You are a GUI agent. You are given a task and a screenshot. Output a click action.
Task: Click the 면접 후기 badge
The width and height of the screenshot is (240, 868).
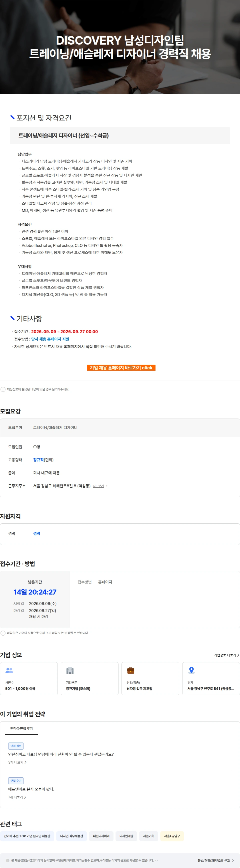pyautogui.click(x=16, y=781)
